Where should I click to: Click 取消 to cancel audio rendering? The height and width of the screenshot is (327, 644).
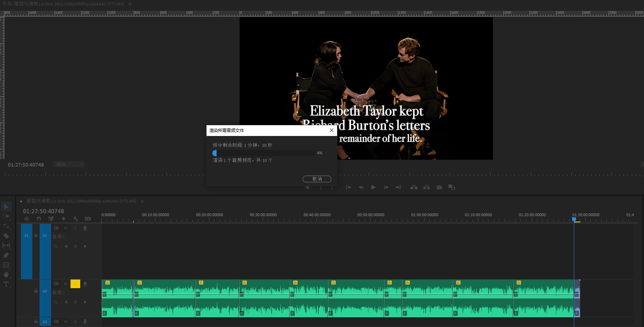[x=317, y=179]
